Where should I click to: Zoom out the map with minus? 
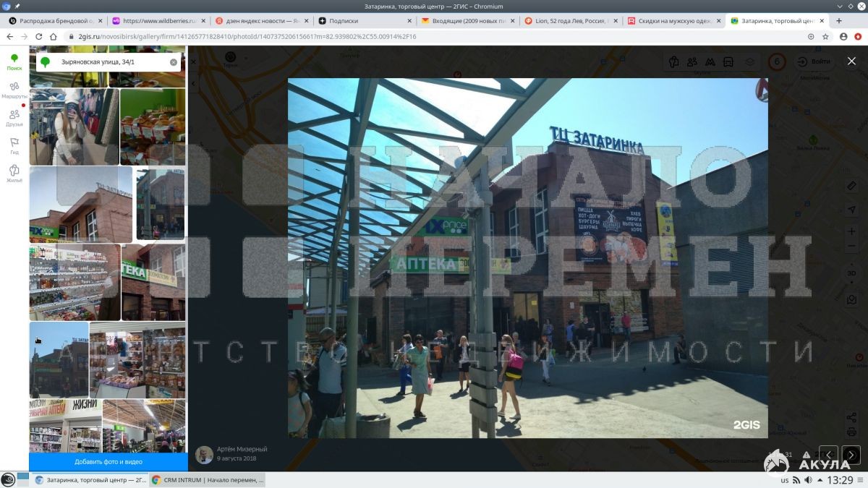click(x=851, y=247)
